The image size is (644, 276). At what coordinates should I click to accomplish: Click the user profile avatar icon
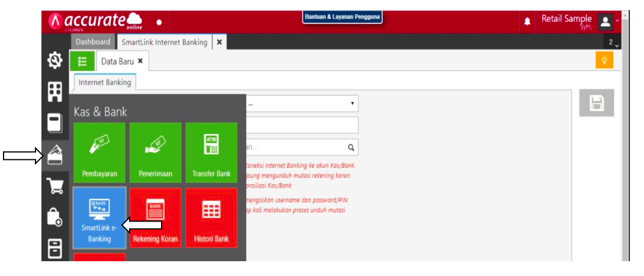point(605,21)
